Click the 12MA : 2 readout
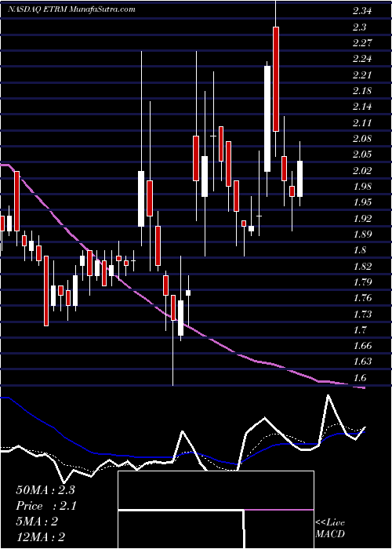Screen dimensions: 392x549 point(41,537)
